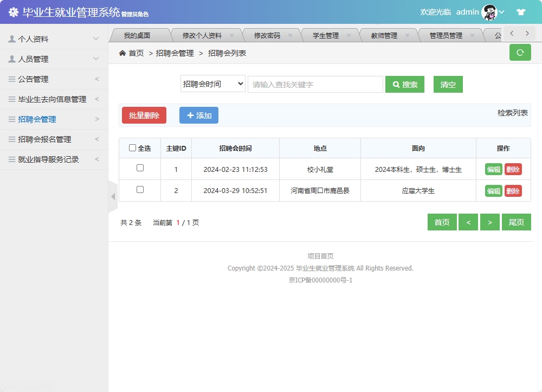The width and height of the screenshot is (542, 392).
Task: Click the person icon beside 个人资料
Action: coord(12,38)
